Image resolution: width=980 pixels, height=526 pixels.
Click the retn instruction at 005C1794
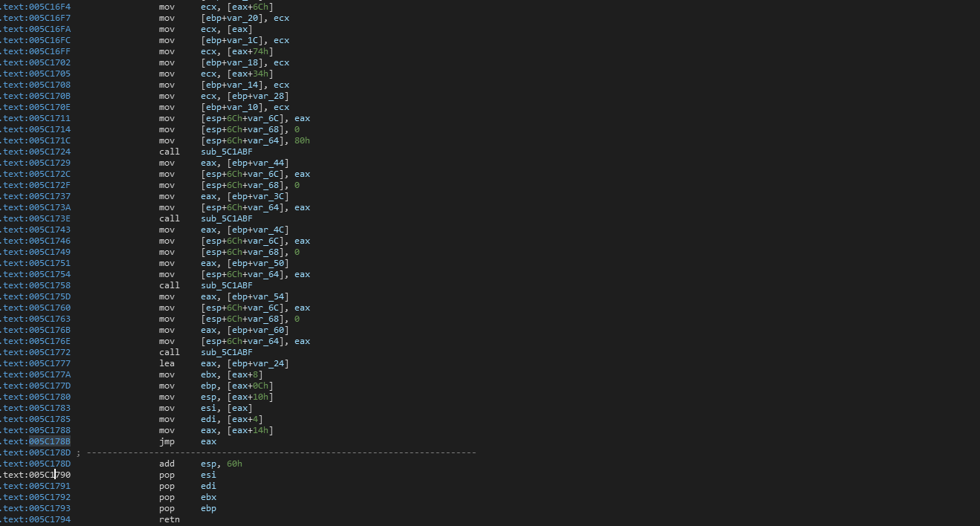point(170,519)
